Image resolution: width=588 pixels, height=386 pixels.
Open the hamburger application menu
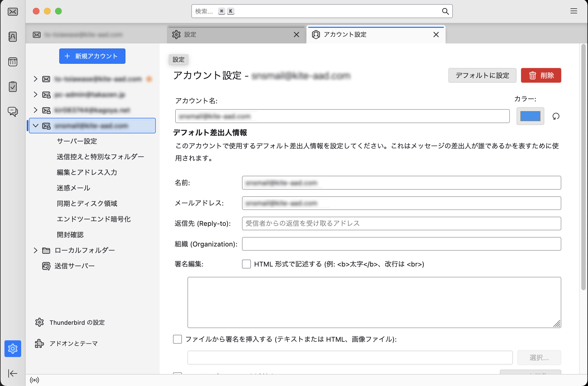click(x=574, y=11)
